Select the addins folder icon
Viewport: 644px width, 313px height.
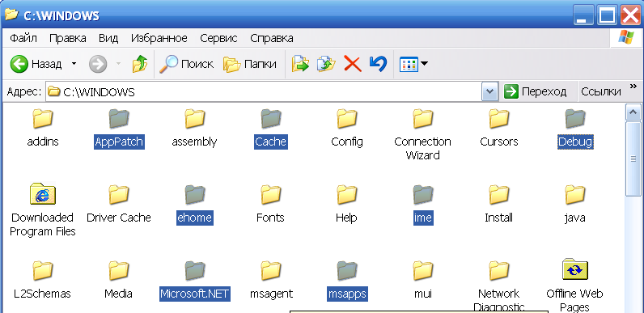point(43,118)
